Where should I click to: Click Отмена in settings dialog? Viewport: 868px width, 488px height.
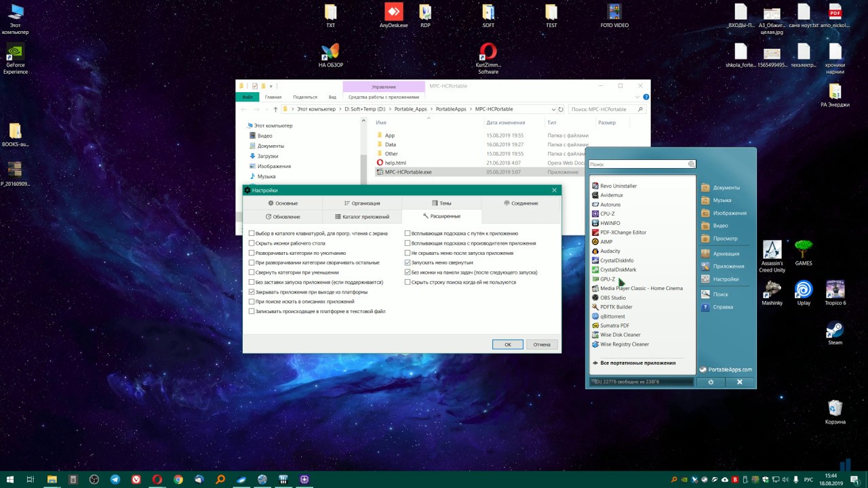click(542, 344)
